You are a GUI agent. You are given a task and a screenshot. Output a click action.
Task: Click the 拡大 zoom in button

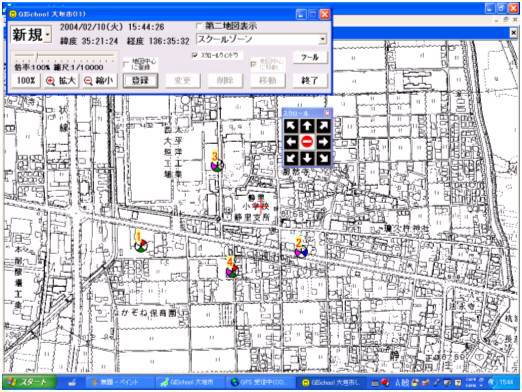61,81
